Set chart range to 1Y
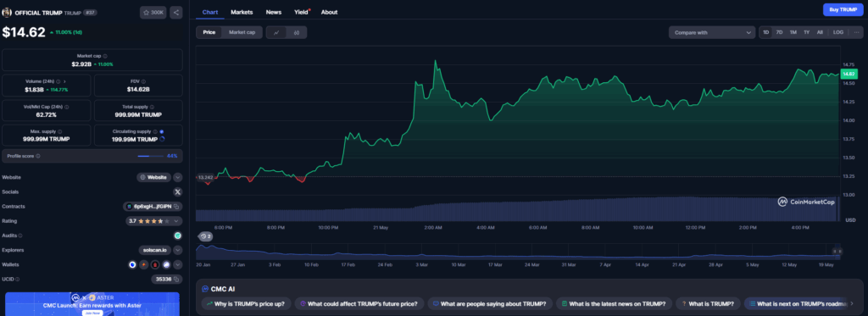 pyautogui.click(x=807, y=32)
